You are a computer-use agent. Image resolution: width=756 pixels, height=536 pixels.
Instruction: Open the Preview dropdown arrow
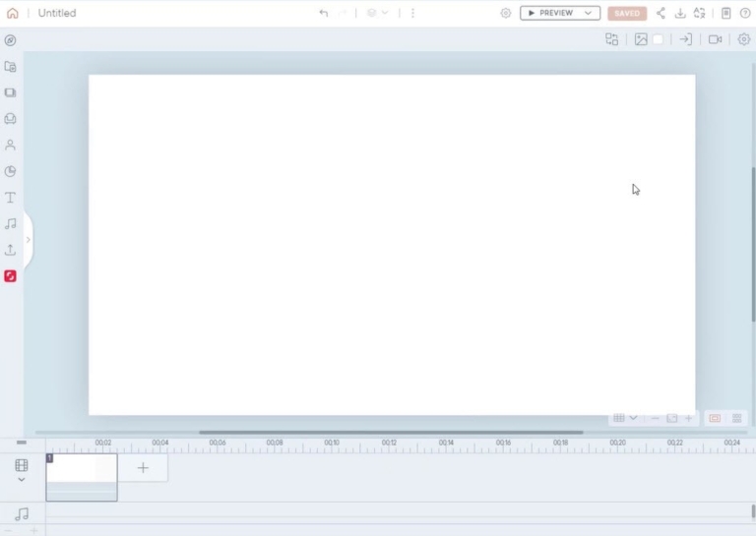click(589, 13)
